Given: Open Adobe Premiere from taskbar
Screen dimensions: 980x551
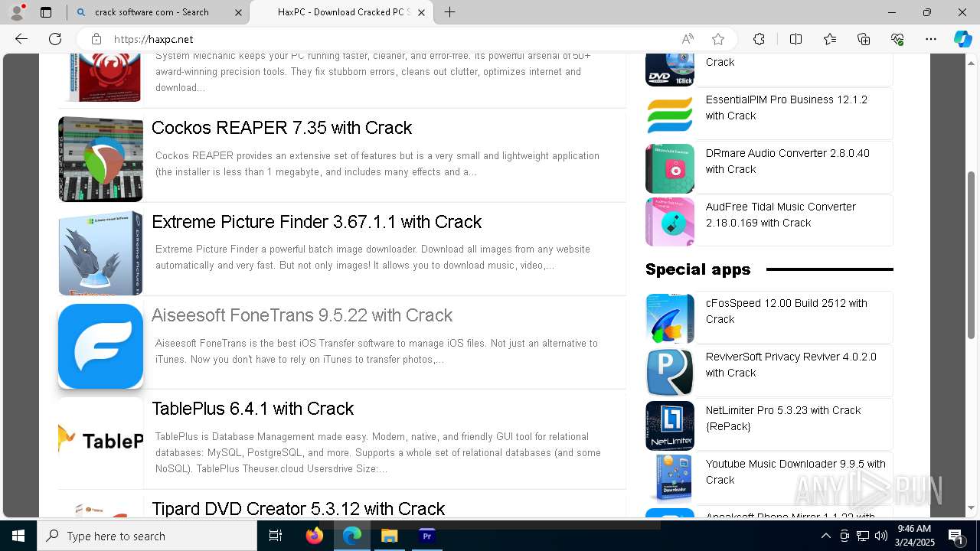Looking at the screenshot, I should tap(426, 536).
